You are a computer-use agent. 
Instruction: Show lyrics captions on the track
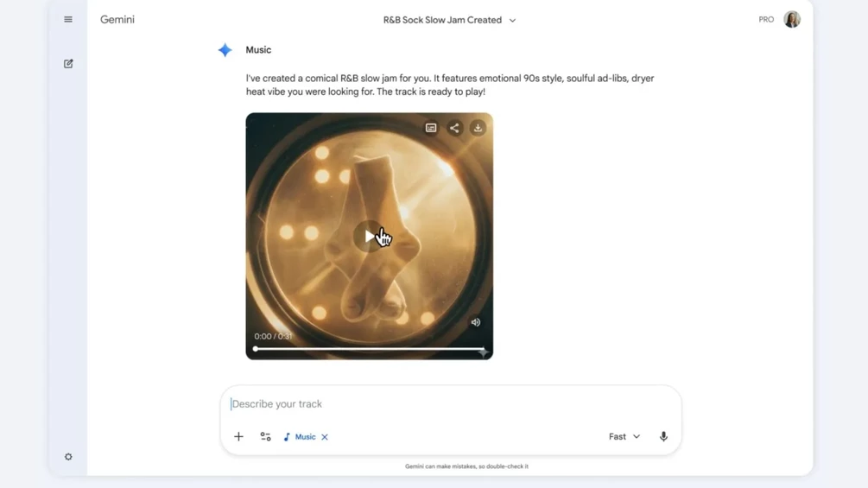click(x=431, y=128)
